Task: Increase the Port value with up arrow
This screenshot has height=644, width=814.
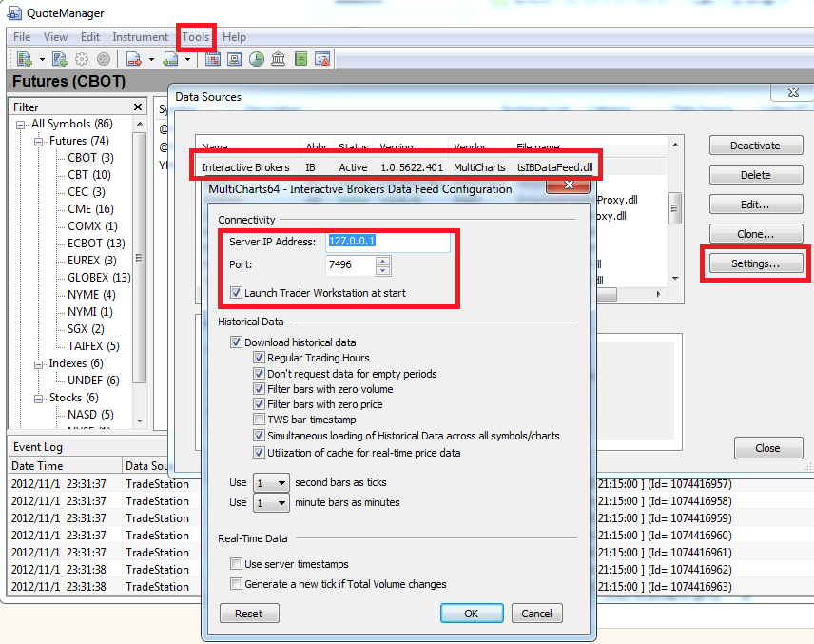Action: pyautogui.click(x=382, y=261)
